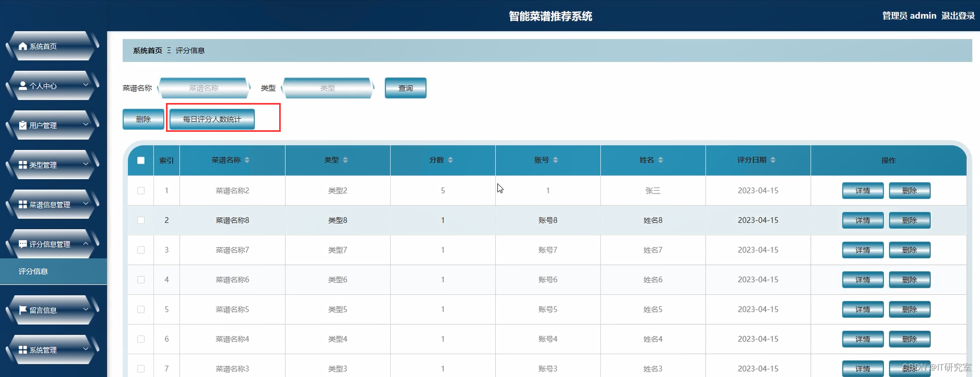
Task: Sort table by 菜谱名称 column arrows
Action: click(x=247, y=160)
